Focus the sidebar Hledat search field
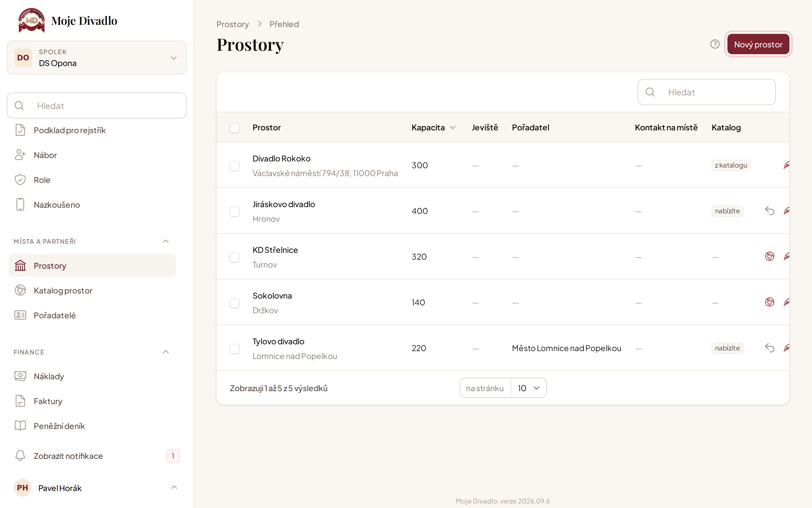 coord(97,106)
